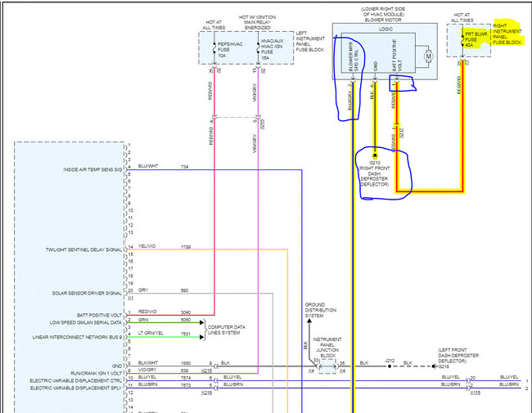
Task: Click GROUND DISTRIBUTION SYSTEM reference
Action: point(321,310)
